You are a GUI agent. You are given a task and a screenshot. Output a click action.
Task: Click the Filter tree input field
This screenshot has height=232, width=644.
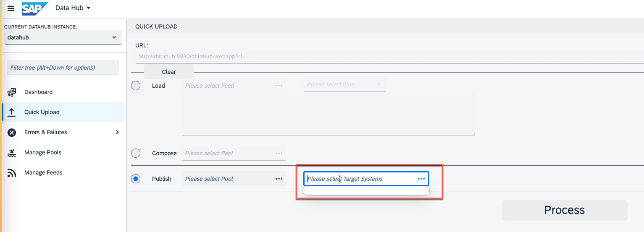(x=63, y=68)
